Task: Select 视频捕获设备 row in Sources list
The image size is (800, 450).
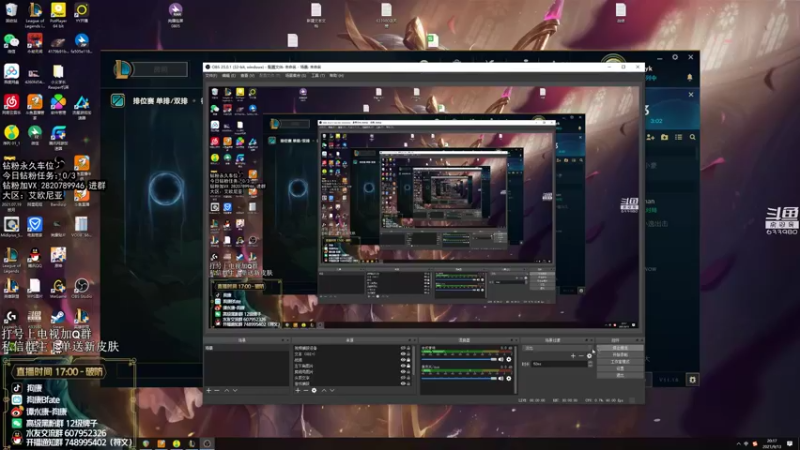Action: point(352,348)
